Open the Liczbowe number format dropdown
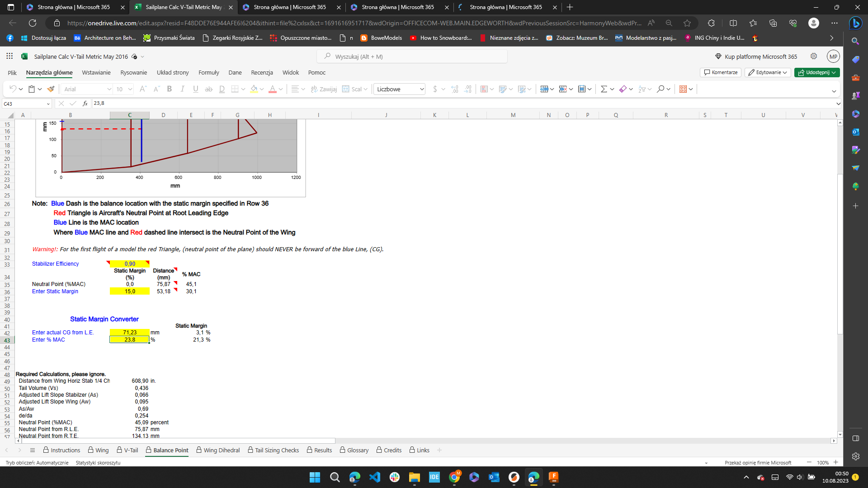The image size is (868, 488). pyautogui.click(x=400, y=89)
